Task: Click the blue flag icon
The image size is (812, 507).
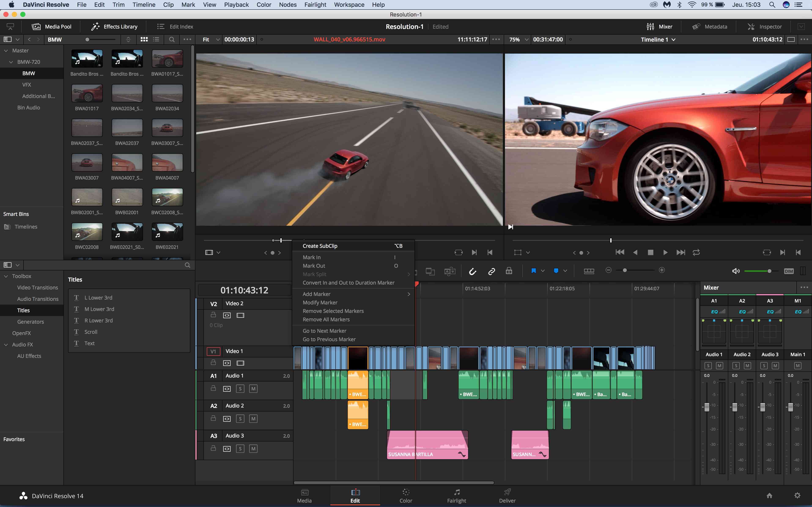Action: (x=534, y=271)
